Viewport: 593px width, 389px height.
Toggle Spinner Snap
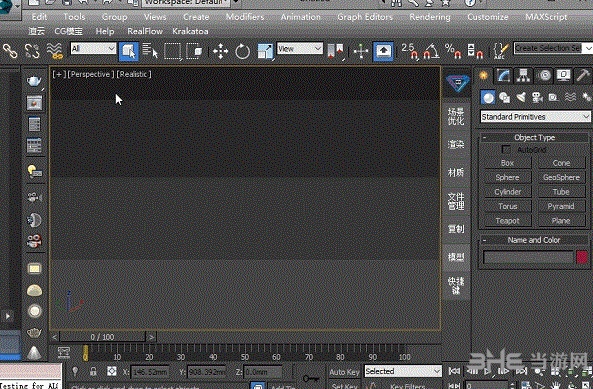pyautogui.click(x=475, y=51)
